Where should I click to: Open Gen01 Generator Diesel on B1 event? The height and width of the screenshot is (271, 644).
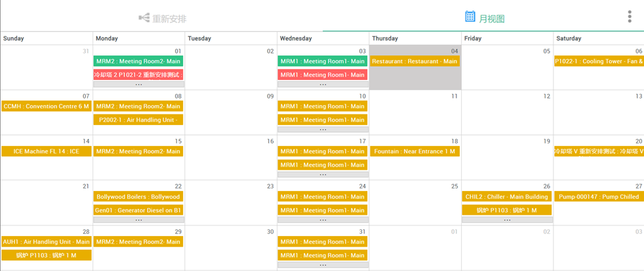[x=139, y=211]
